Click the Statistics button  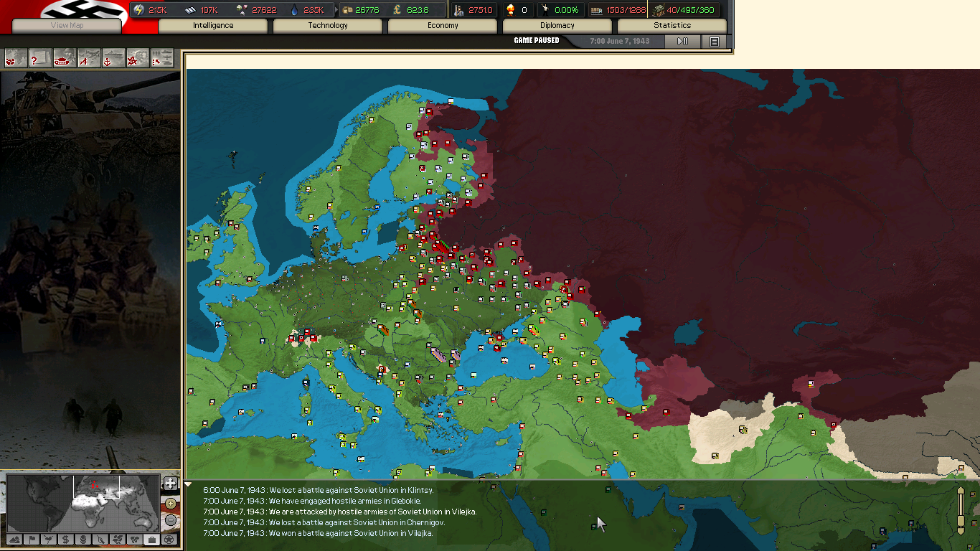(x=672, y=26)
